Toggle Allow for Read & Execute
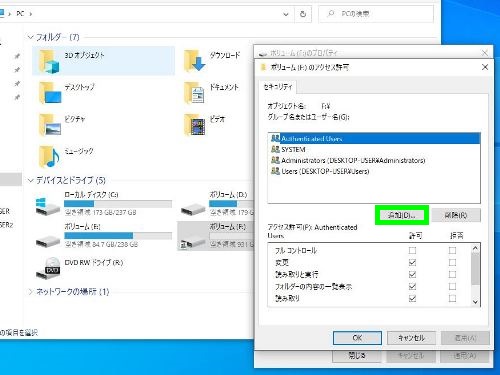Viewport: 500px width, 375px height. [x=412, y=274]
